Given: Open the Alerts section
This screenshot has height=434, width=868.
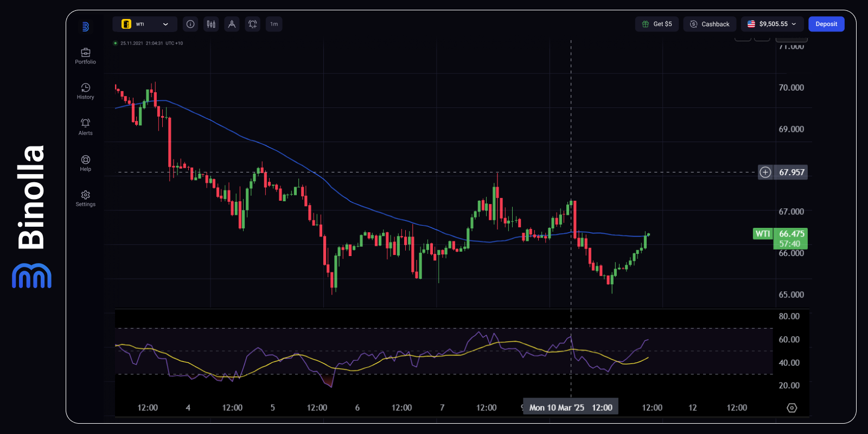Looking at the screenshot, I should (x=85, y=127).
